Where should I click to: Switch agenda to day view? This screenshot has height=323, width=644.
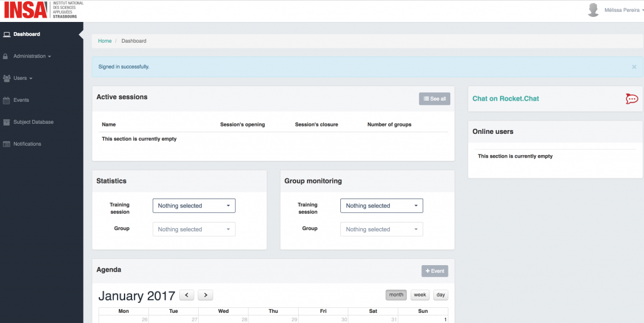point(440,295)
